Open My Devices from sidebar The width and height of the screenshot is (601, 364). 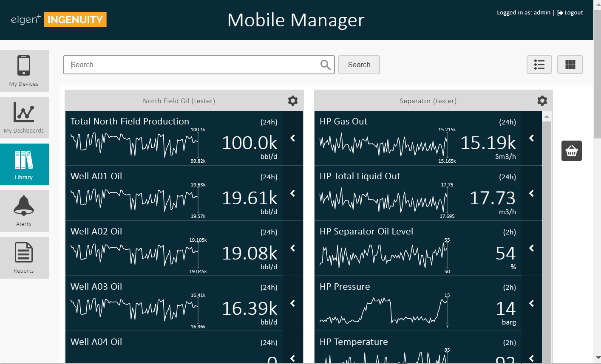pos(24,71)
